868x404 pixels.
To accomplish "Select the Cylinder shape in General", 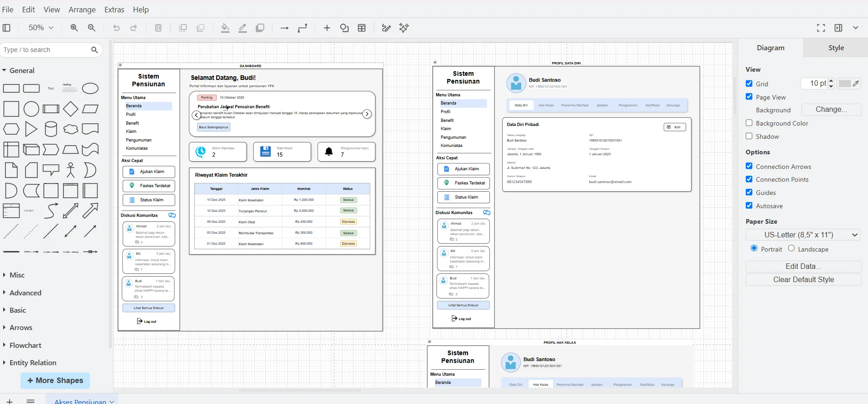I will pos(51,129).
